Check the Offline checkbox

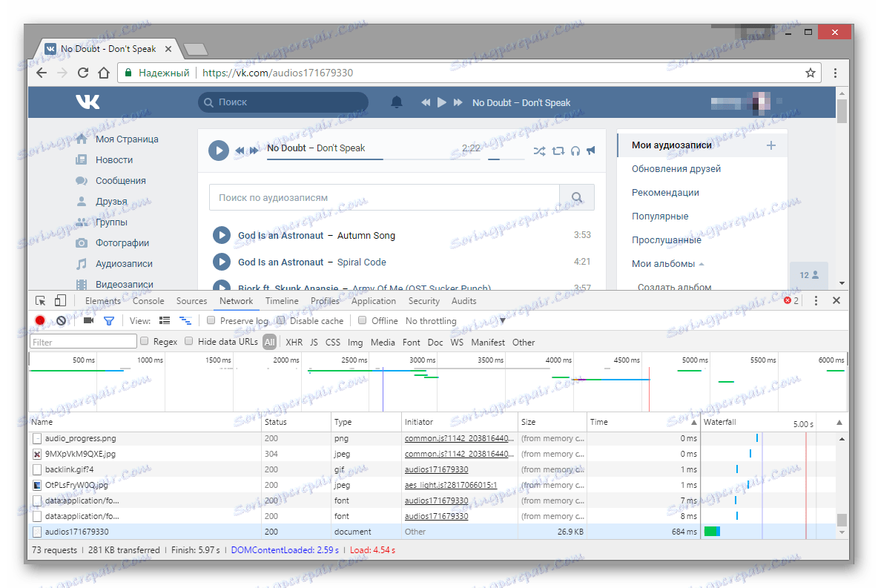363,320
